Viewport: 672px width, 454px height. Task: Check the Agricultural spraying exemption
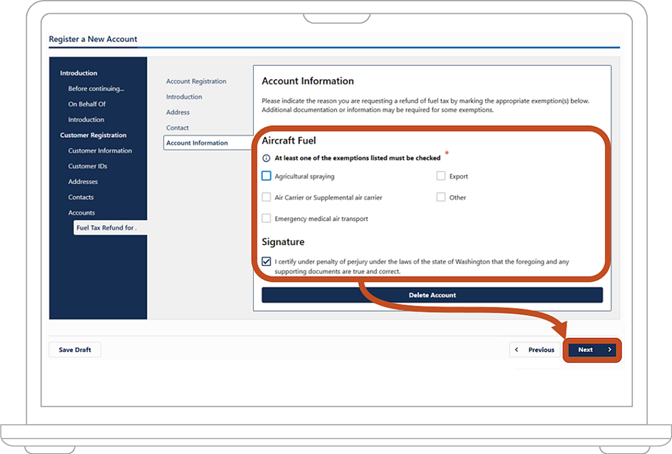(266, 176)
